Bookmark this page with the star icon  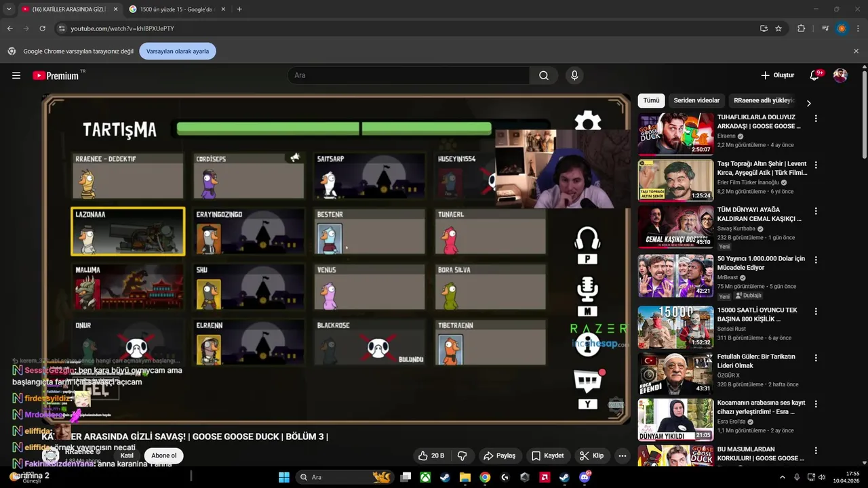(x=778, y=28)
